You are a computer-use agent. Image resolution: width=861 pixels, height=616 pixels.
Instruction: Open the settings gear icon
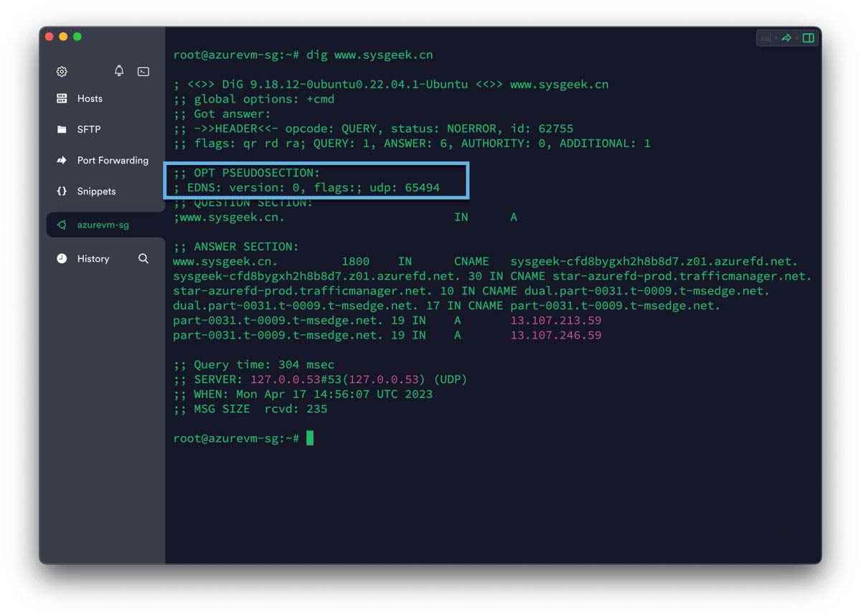[62, 72]
